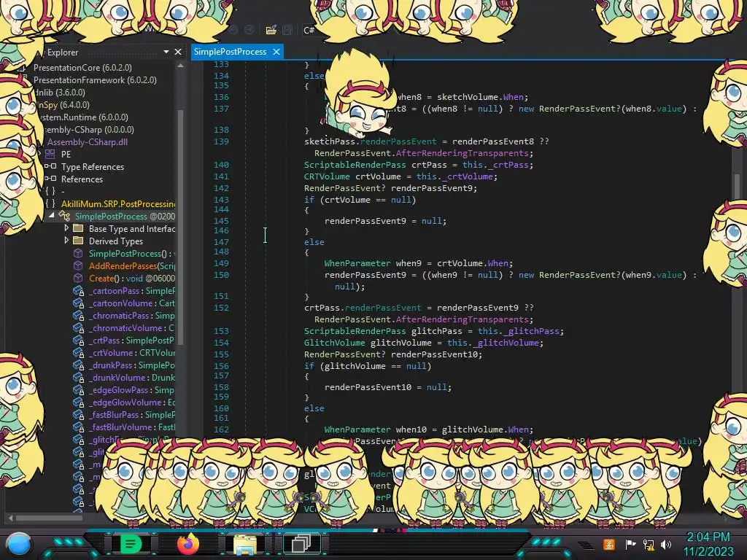Select the _fastBlurVolume field

[131, 427]
